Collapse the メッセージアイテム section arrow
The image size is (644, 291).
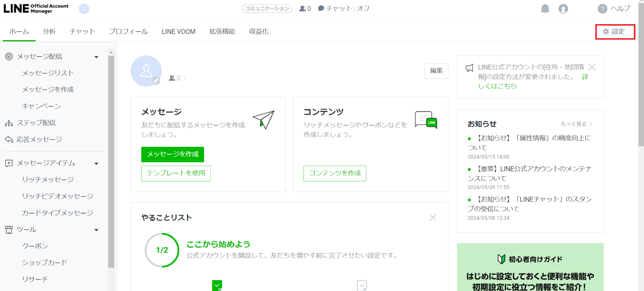tap(97, 164)
